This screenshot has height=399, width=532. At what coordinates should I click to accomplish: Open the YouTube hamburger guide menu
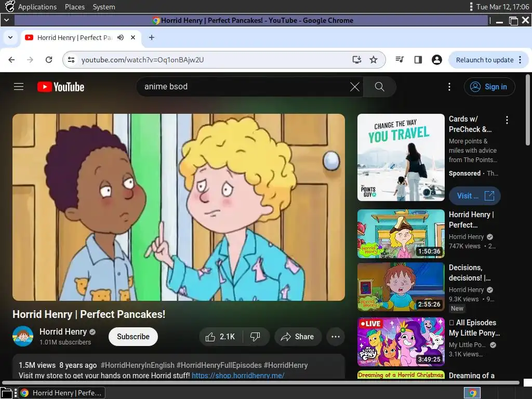(x=19, y=87)
